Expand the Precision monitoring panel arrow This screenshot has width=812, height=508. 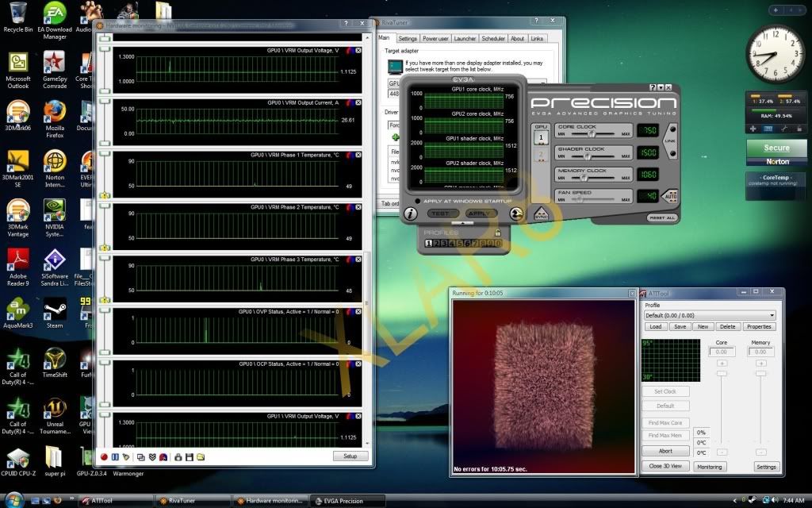click(462, 225)
